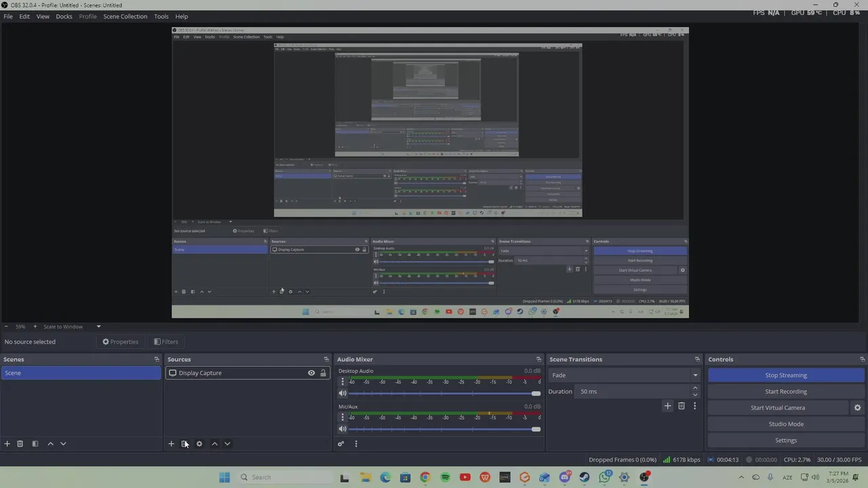Open the Windows Start menu
The height and width of the screenshot is (488, 868).
click(224, 477)
